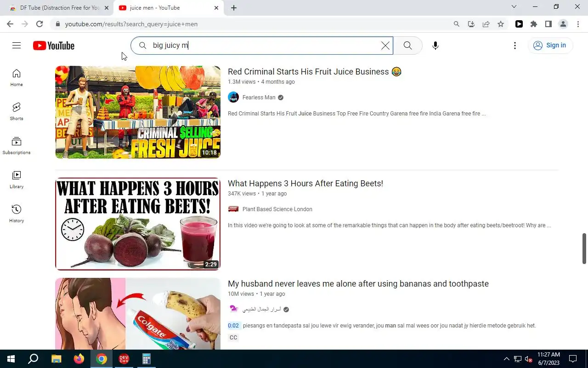Search with your voice microphone icon
This screenshot has height=368, width=588.
(435, 46)
